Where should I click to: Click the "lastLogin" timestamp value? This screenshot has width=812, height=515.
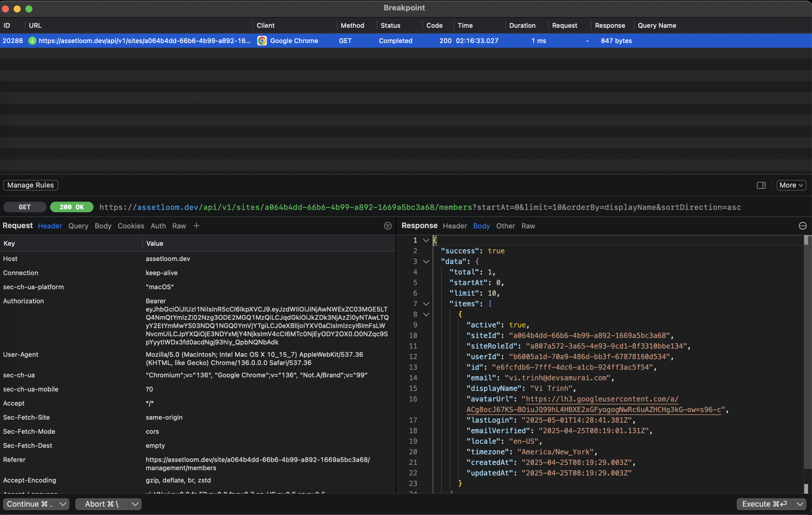(x=577, y=420)
